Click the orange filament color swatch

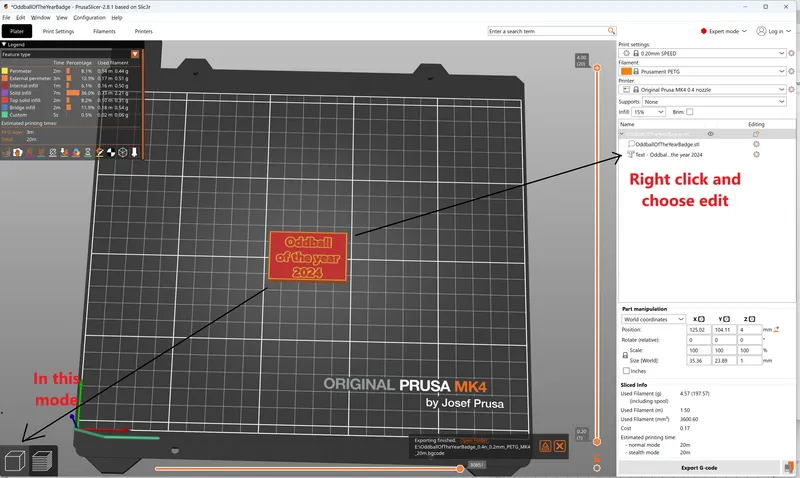[626, 71]
